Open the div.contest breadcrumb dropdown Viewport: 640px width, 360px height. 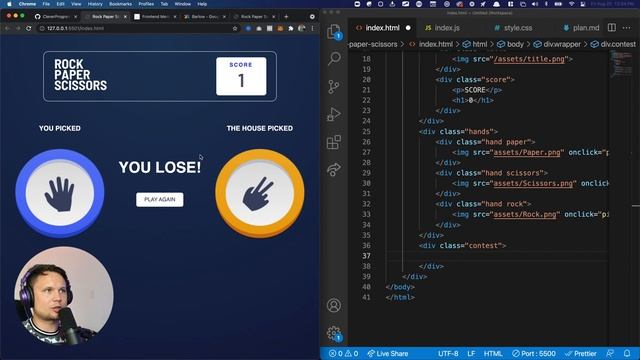(x=613, y=44)
